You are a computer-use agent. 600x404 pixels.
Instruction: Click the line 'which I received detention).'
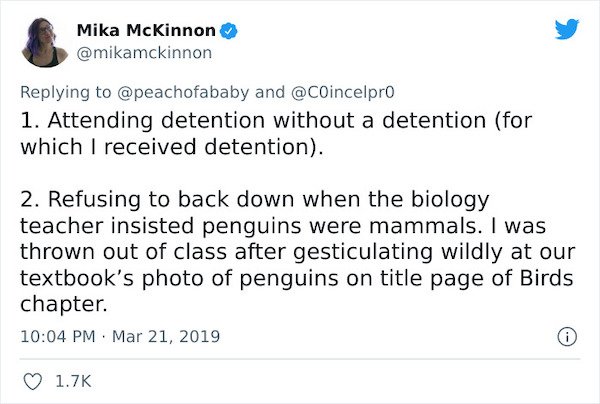pyautogui.click(x=172, y=147)
